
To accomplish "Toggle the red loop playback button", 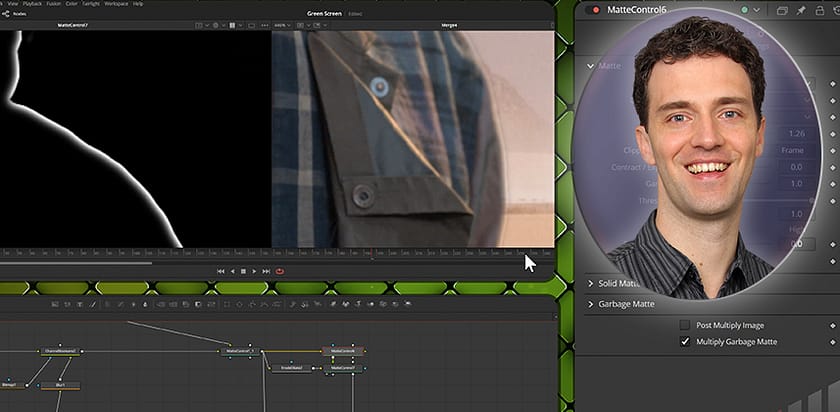I will click(280, 272).
